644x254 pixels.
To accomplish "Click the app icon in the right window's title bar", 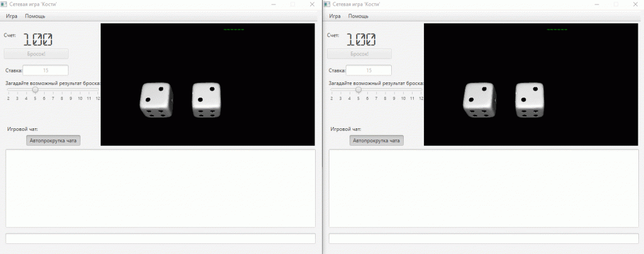I will 327,4.
